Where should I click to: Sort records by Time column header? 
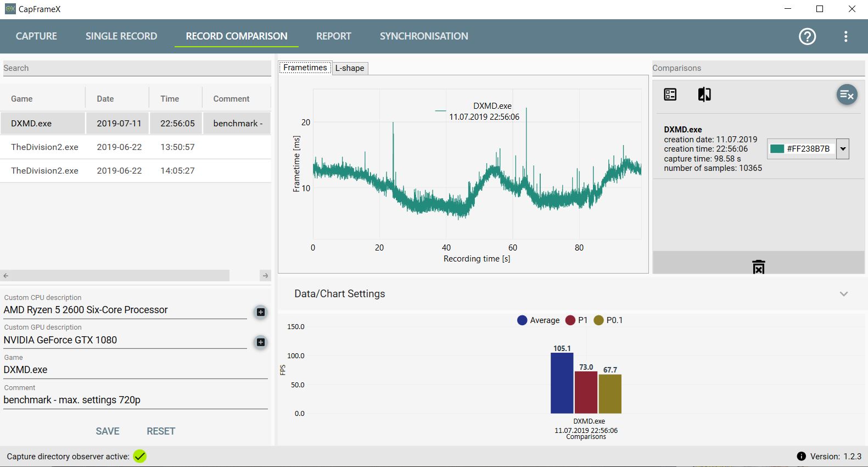(176, 99)
